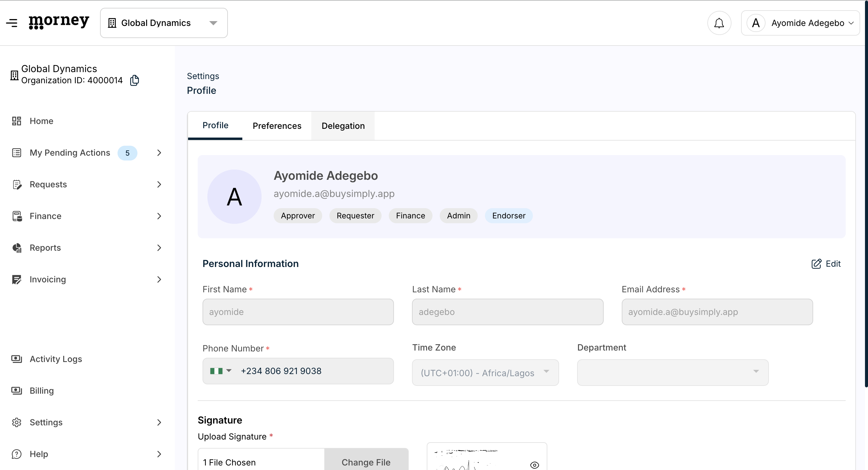This screenshot has width=868, height=470.
Task: Open the notifications bell
Action: tap(719, 23)
